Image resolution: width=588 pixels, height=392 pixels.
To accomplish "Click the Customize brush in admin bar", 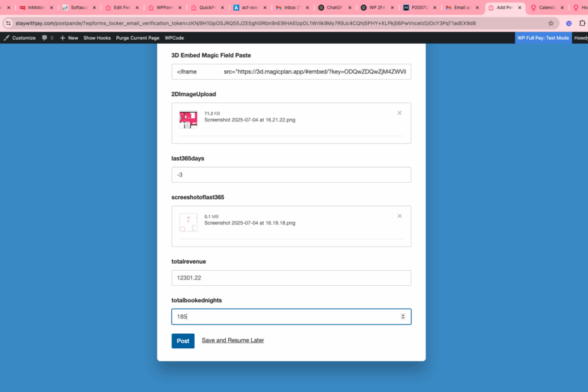I will tap(20, 38).
